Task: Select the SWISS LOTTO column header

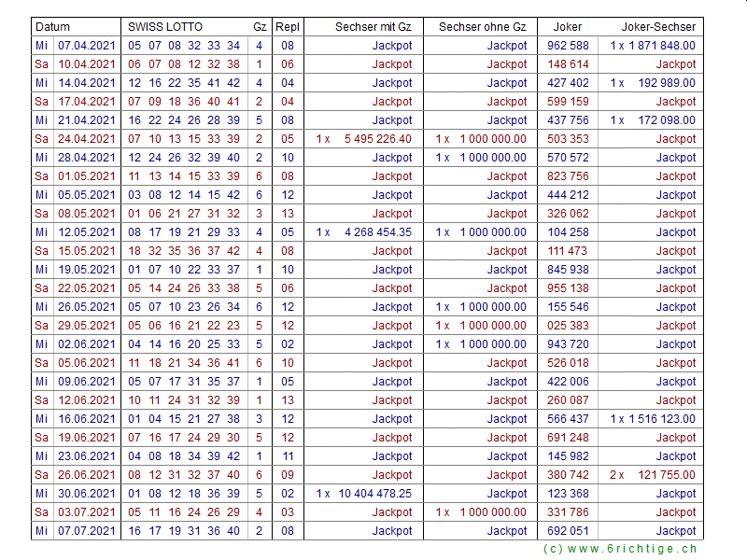Action: coord(165,27)
